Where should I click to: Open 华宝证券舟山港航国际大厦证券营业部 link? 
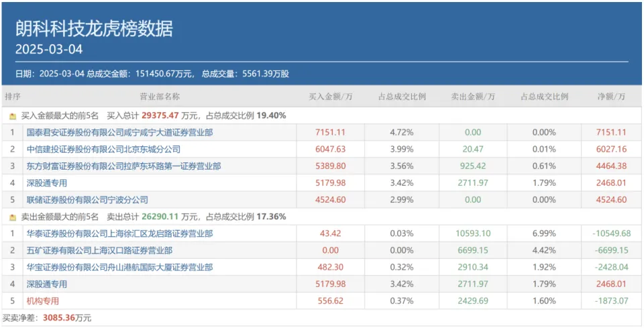click(x=119, y=267)
